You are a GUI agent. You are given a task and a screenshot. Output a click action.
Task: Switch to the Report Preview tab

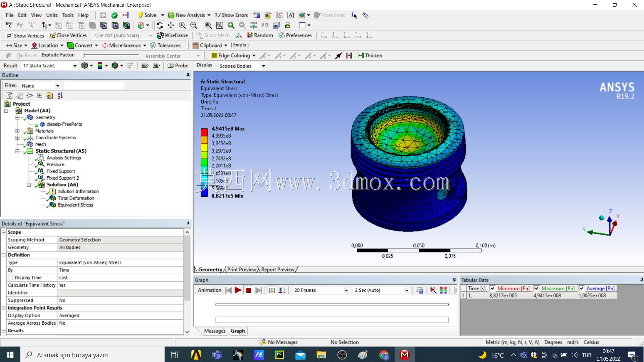pyautogui.click(x=278, y=269)
